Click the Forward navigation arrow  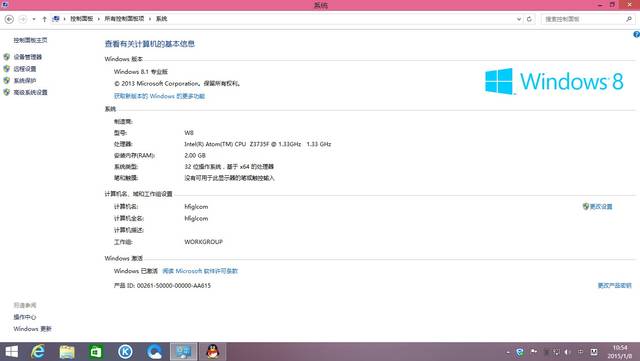click(23, 19)
